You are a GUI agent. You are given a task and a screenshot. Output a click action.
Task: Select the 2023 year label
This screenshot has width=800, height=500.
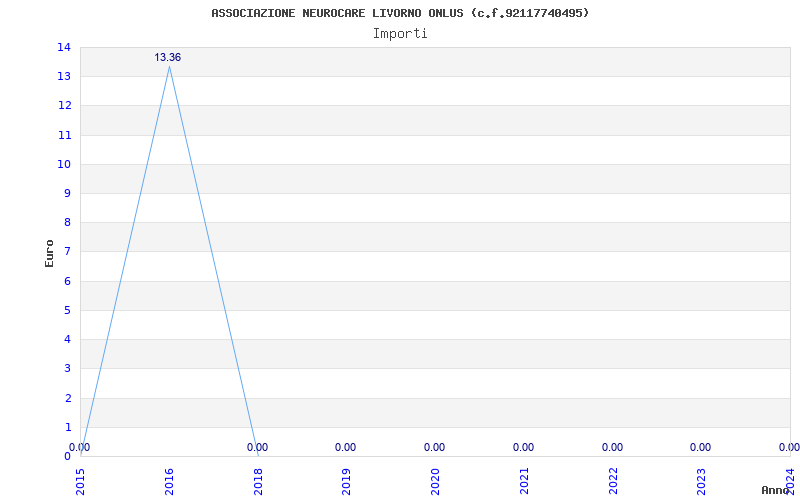(702, 482)
